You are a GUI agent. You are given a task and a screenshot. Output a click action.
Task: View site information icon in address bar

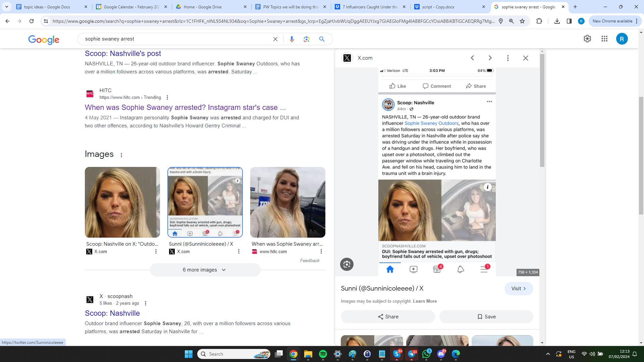[46, 21]
